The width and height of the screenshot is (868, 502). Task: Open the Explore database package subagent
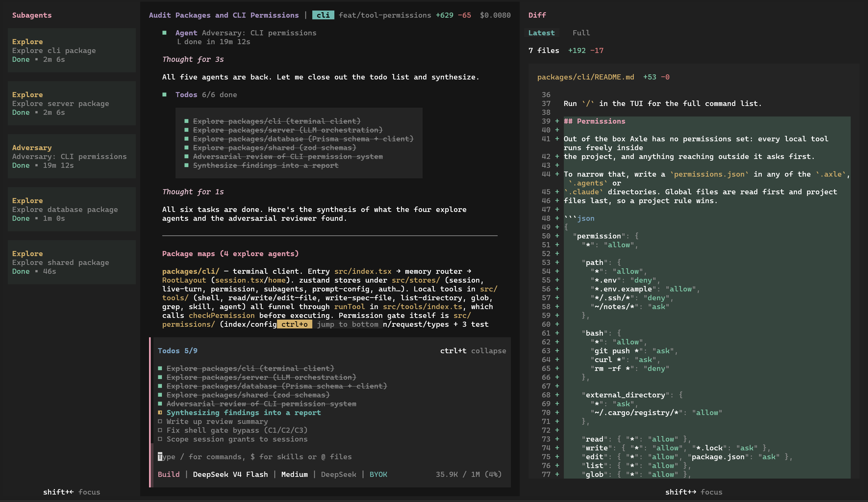(x=72, y=210)
